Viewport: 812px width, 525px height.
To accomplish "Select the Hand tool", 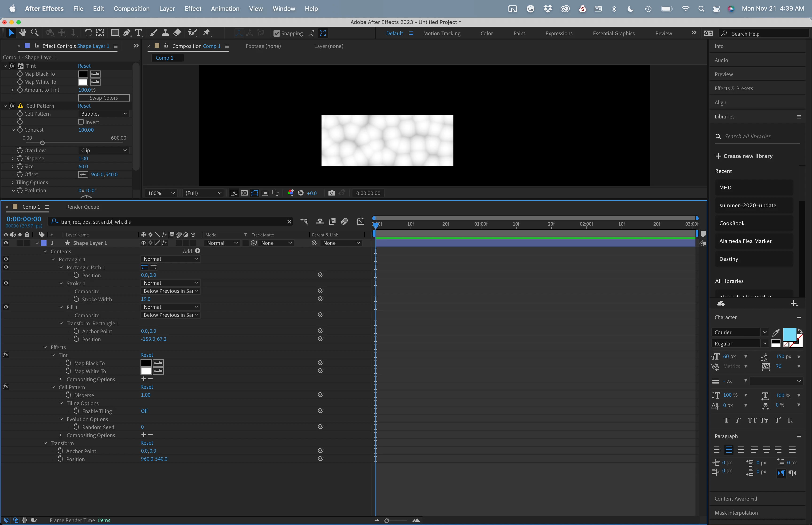I will tap(23, 33).
